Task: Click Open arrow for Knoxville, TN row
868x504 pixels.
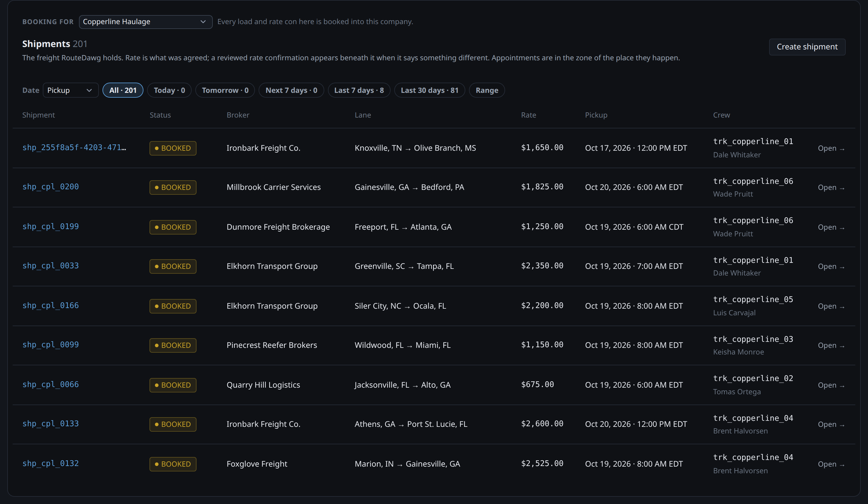Action: click(831, 149)
